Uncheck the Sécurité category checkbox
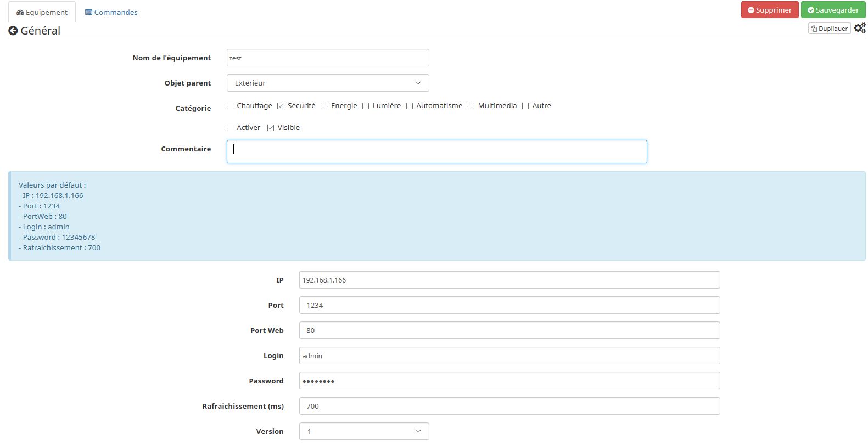The width and height of the screenshot is (868, 446). pyautogui.click(x=281, y=106)
